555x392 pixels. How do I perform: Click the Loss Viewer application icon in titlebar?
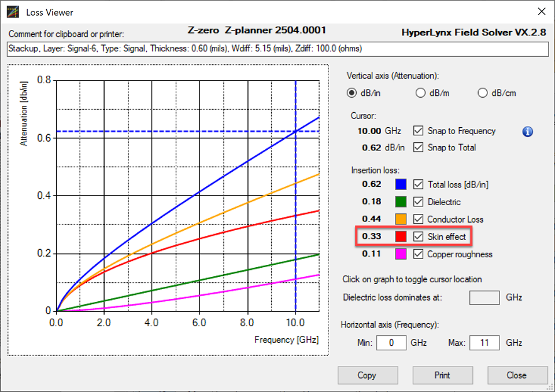13,11
